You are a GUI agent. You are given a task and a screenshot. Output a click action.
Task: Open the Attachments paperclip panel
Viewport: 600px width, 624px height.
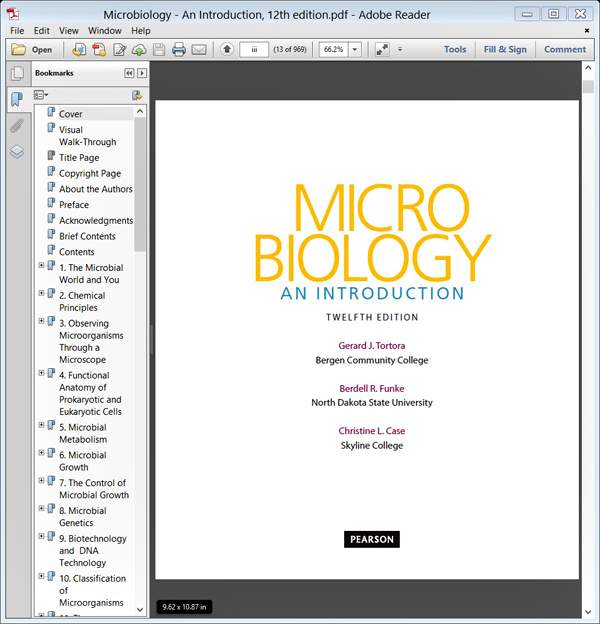[x=17, y=126]
